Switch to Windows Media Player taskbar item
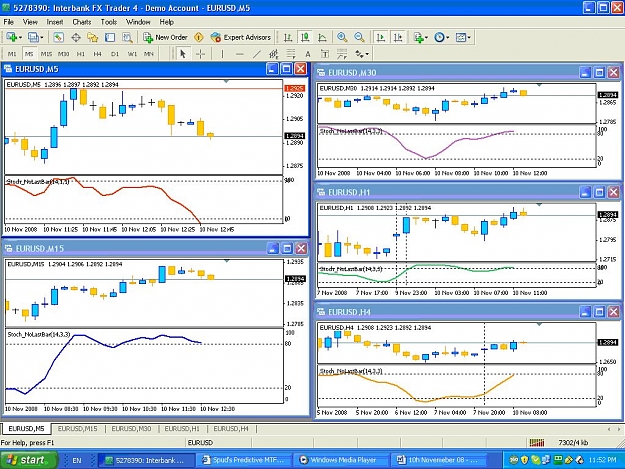This screenshot has width=625, height=469. click(x=342, y=460)
